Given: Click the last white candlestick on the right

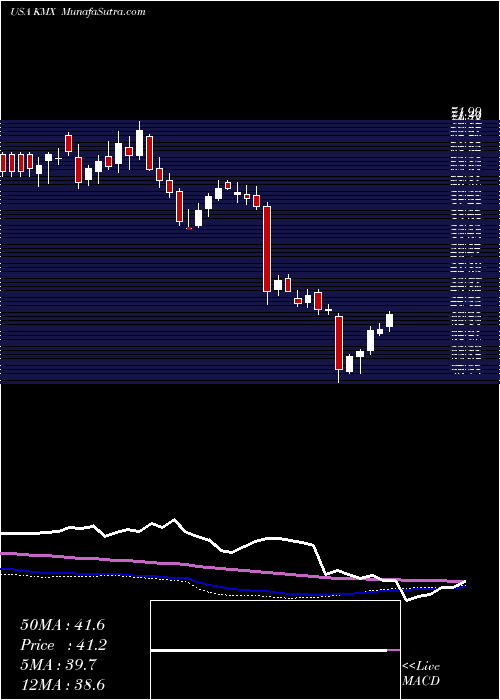Looking at the screenshot, I should click(389, 321).
